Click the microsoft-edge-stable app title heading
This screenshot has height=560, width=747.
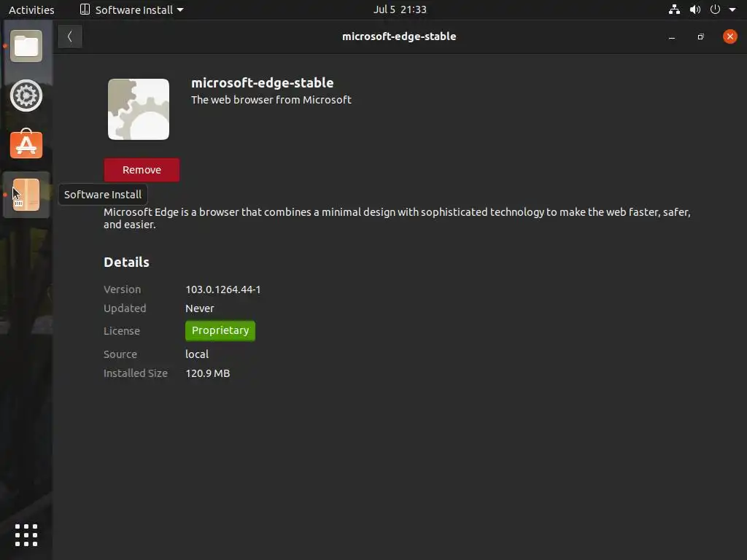coord(263,83)
